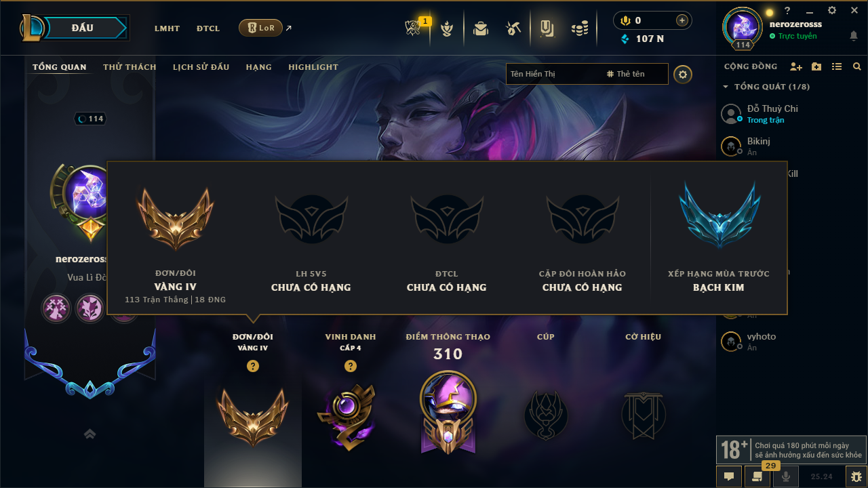Switch to the THỬ THÁCH tab
The image size is (868, 488).
point(130,67)
